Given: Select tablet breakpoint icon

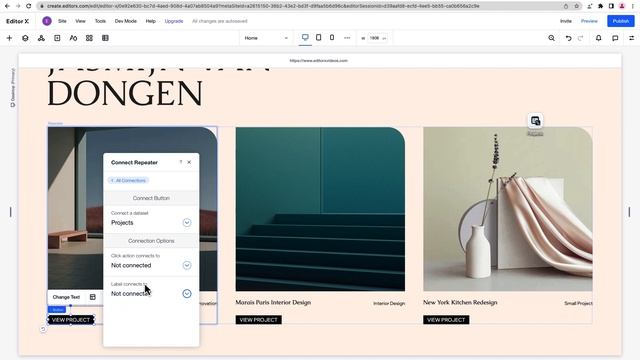Looking at the screenshot, I should point(318,38).
